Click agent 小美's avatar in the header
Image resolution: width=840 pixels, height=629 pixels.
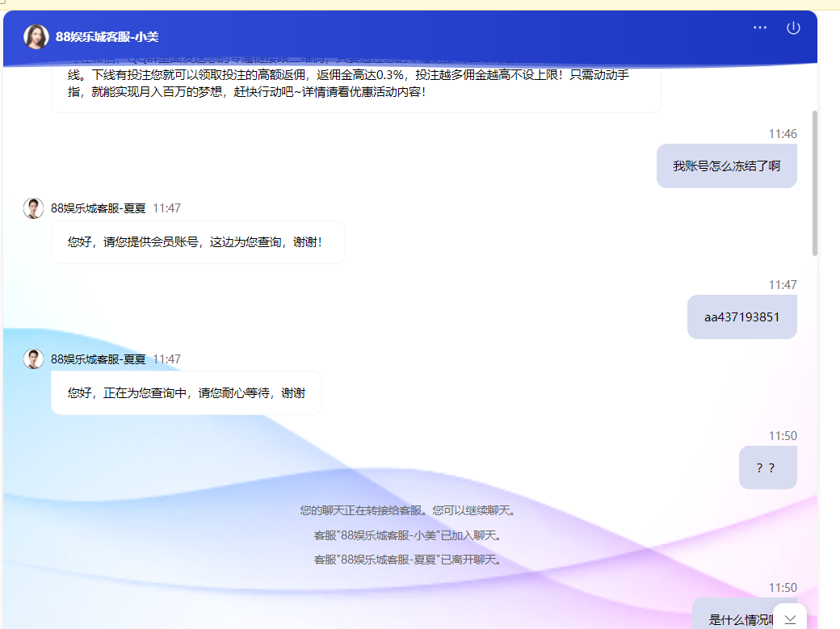coord(36,36)
